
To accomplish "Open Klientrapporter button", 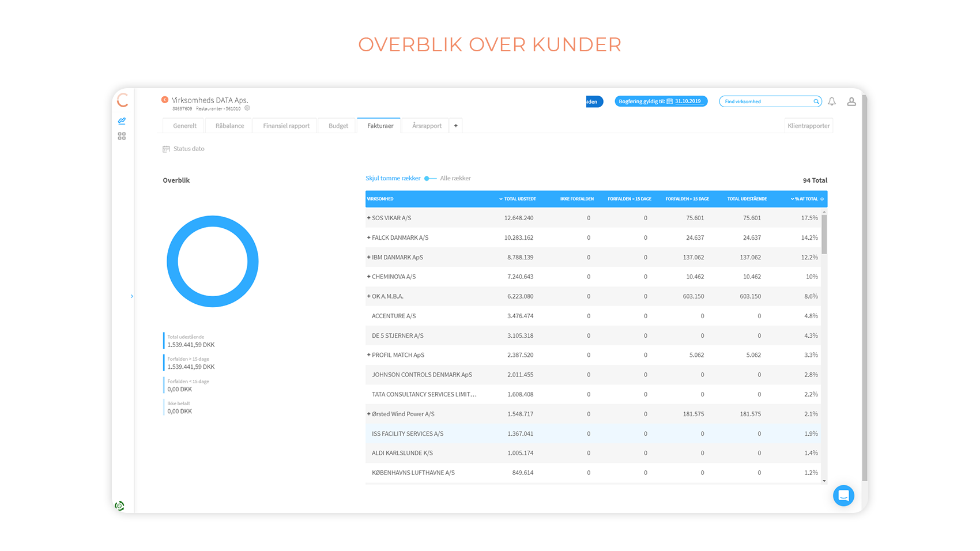I will point(808,126).
